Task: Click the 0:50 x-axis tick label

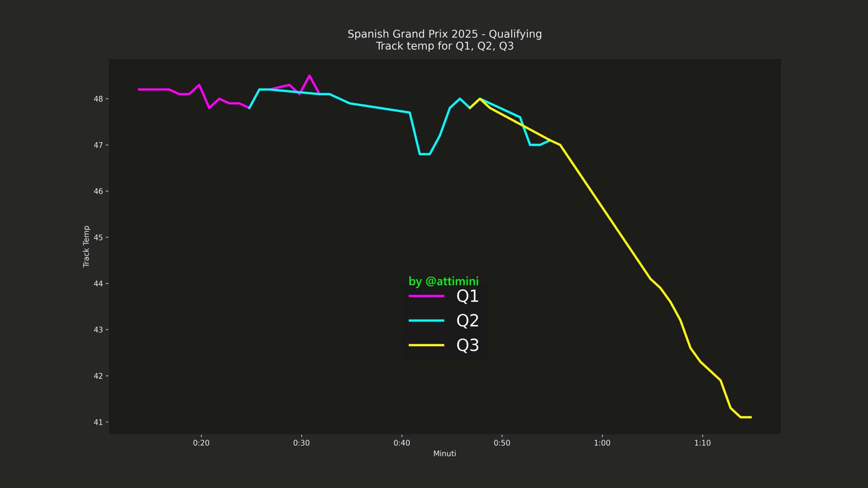Action: [502, 443]
